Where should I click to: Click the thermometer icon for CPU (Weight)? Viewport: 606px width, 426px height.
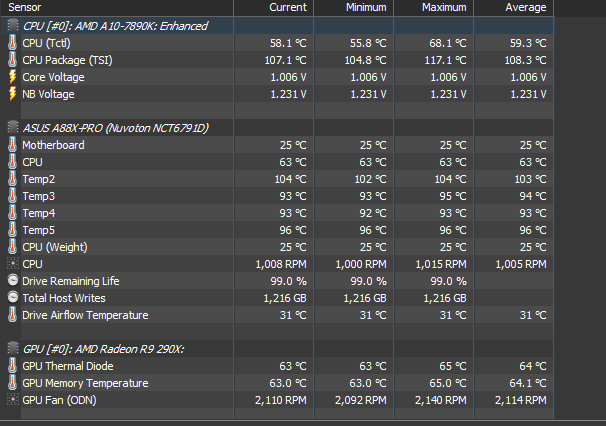coord(12,247)
